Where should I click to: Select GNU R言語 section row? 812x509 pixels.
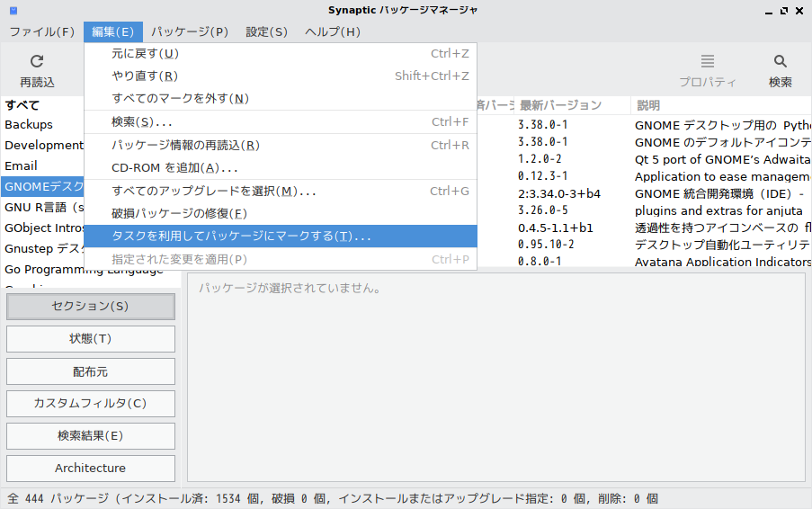pos(42,208)
